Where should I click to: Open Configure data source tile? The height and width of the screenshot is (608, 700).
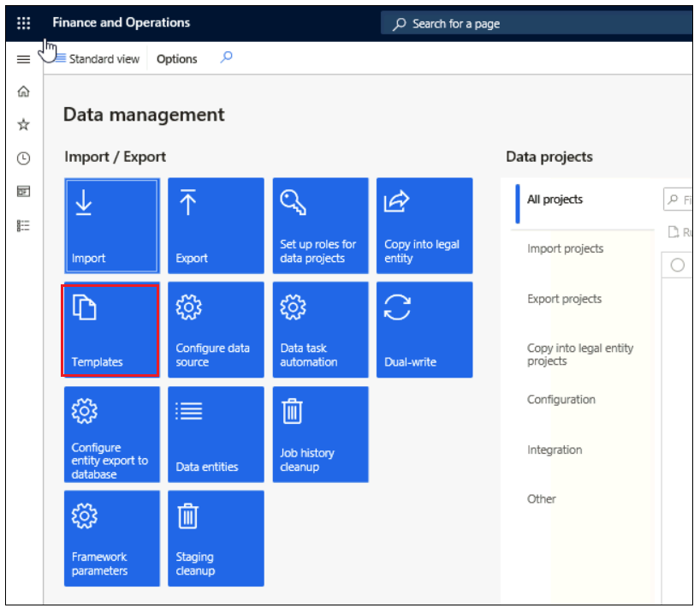(216, 330)
